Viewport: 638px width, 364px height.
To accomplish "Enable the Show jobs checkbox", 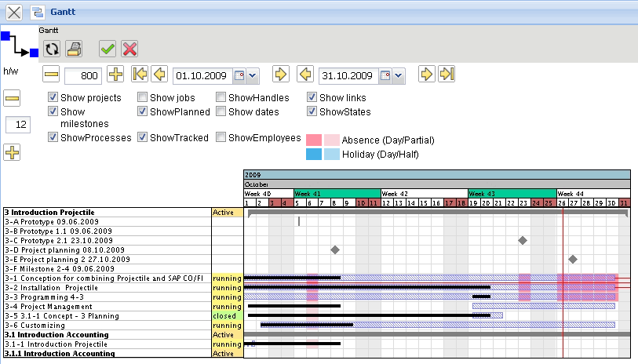I will [x=143, y=98].
